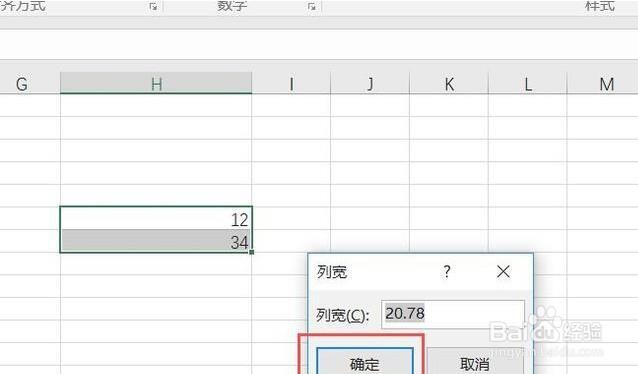
Task: Click the 确定 button in column width dialog
Action: [x=365, y=361]
